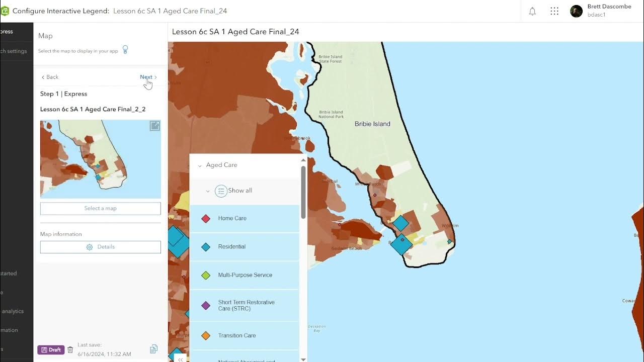Click the copy document icon

point(154,349)
